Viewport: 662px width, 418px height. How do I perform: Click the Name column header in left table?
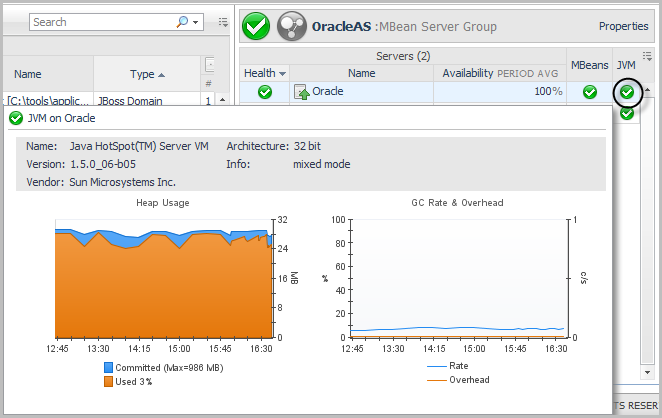point(28,74)
